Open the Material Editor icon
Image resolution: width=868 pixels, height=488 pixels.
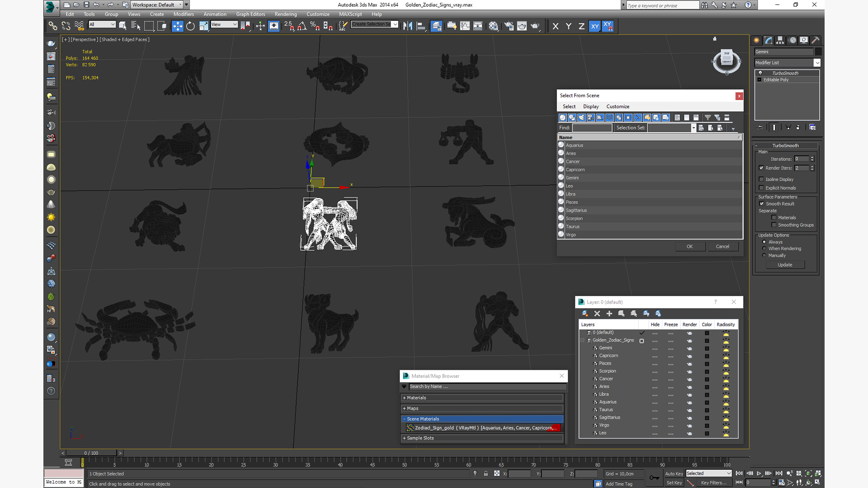(493, 26)
